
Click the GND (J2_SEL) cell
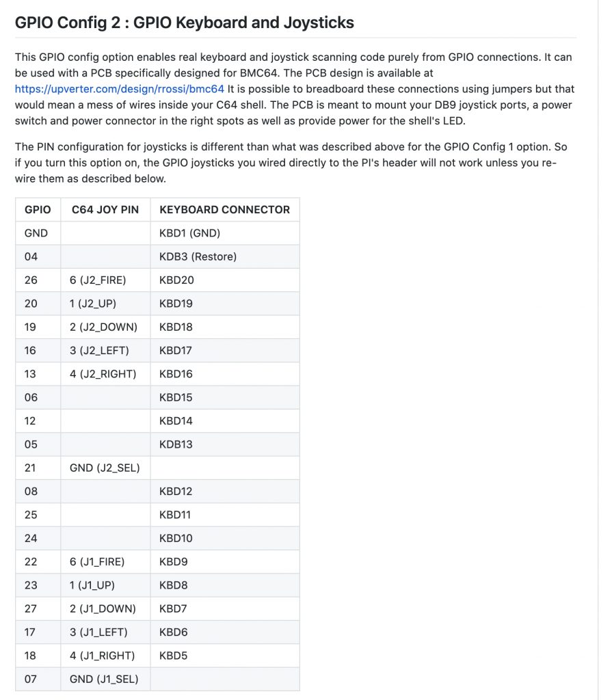point(105,468)
